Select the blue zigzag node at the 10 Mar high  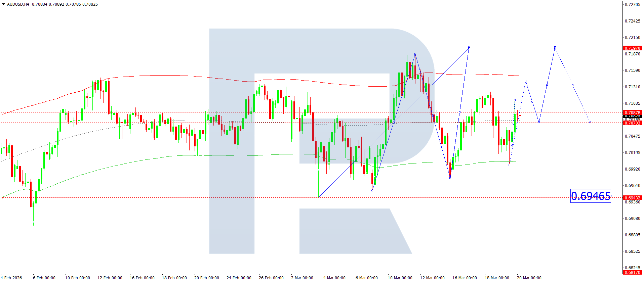pyautogui.click(x=415, y=54)
